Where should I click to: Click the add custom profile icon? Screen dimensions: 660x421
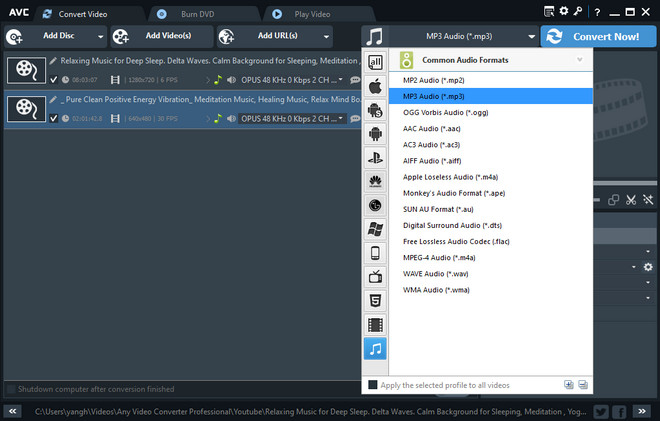click(x=569, y=384)
